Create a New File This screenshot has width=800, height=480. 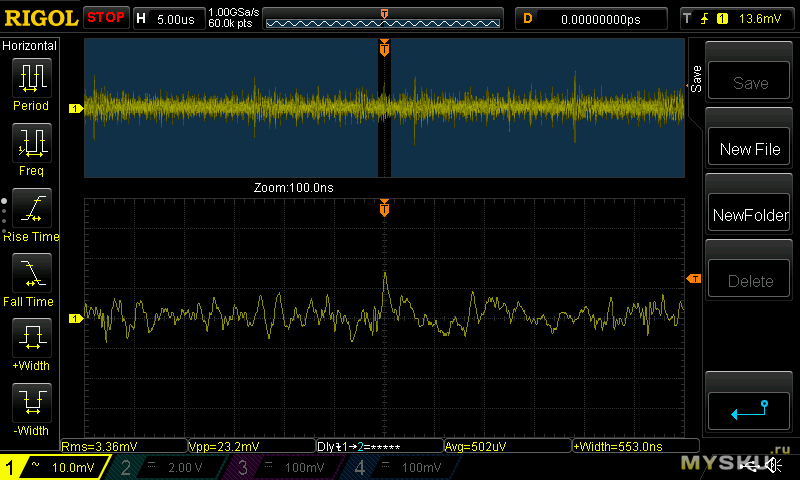(x=749, y=147)
